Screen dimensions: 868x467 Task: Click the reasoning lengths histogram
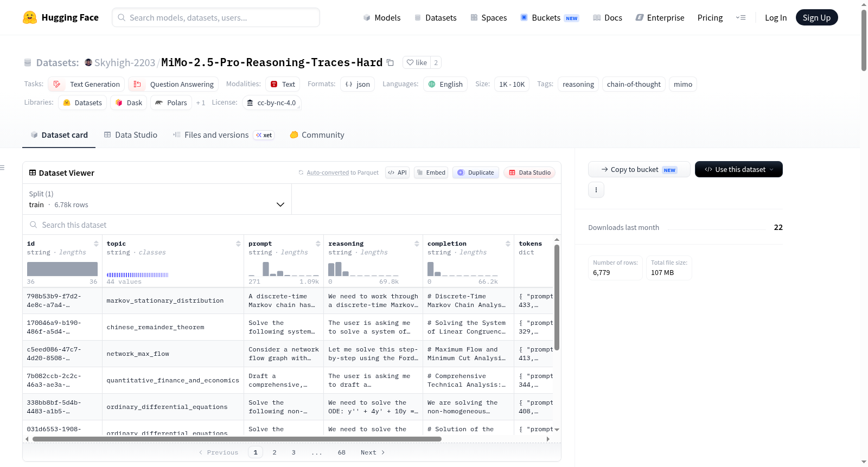click(x=363, y=269)
